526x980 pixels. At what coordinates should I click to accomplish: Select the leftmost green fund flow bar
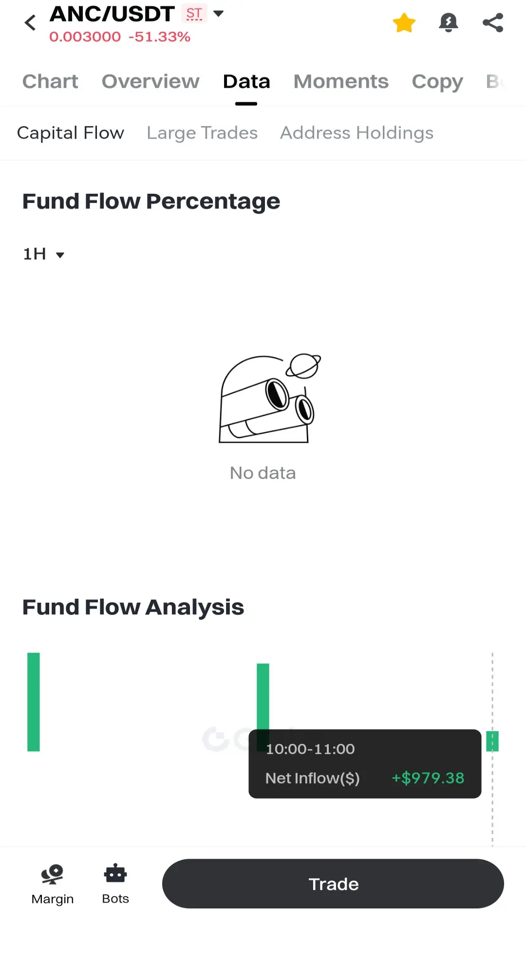point(34,702)
